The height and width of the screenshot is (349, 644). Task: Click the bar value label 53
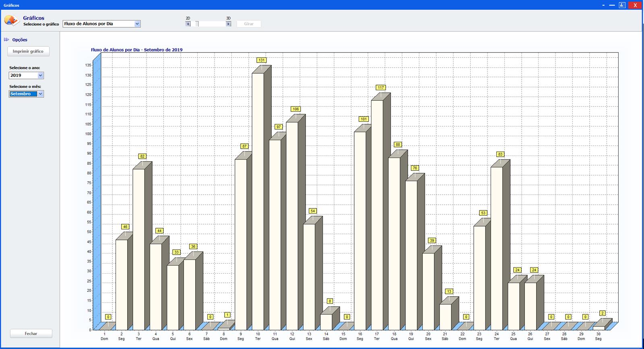483,213
